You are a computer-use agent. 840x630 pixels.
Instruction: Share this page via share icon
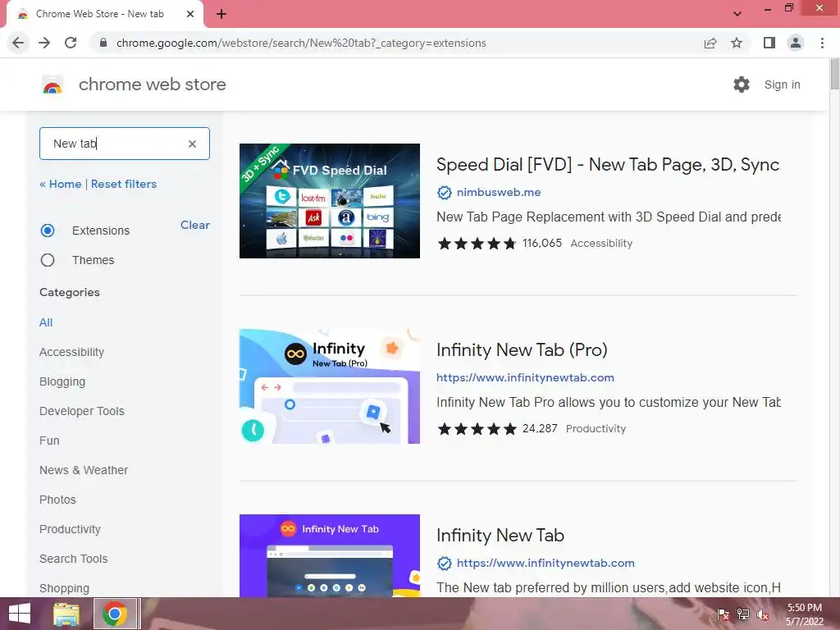pos(710,43)
